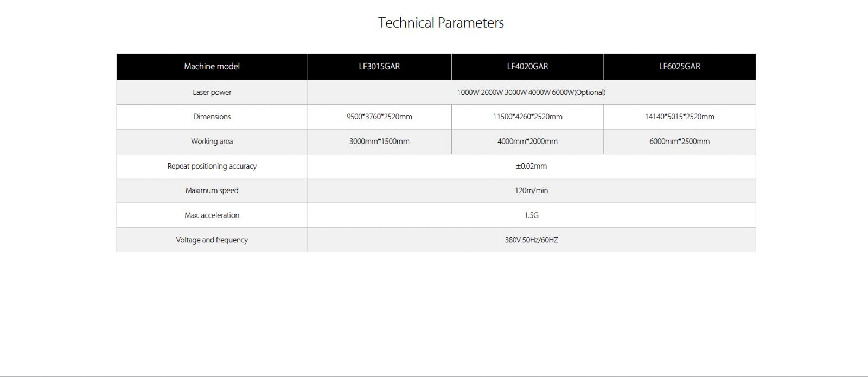Viewport: 868px width, 377px height.
Task: Select the Working area row label
Action: [x=212, y=142]
